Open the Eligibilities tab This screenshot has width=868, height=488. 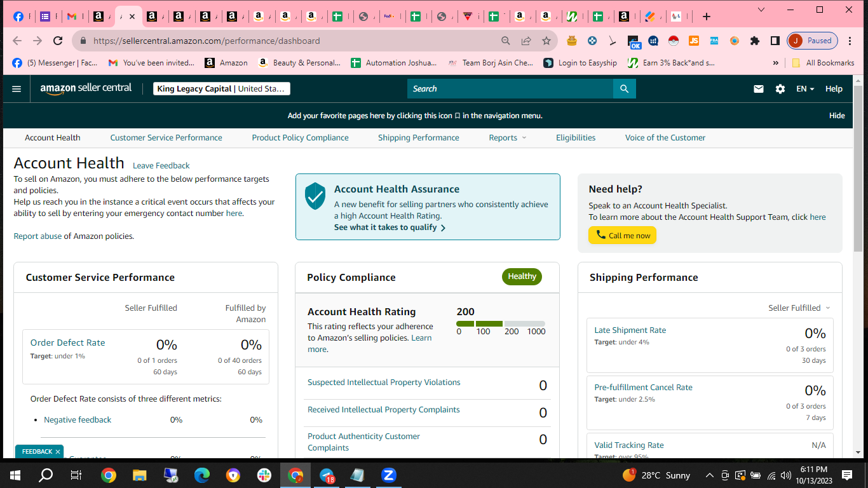tap(576, 137)
